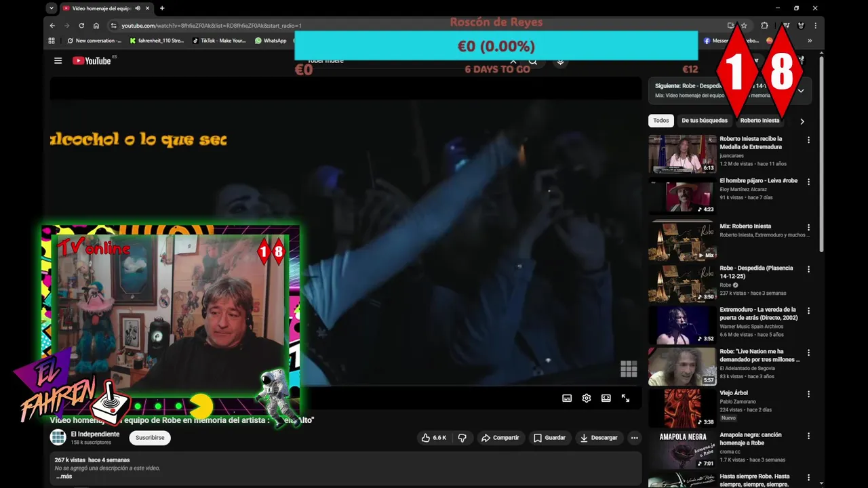Open options for 'Extremoduro - La vereda'
This screenshot has height=488, width=868.
(808, 311)
